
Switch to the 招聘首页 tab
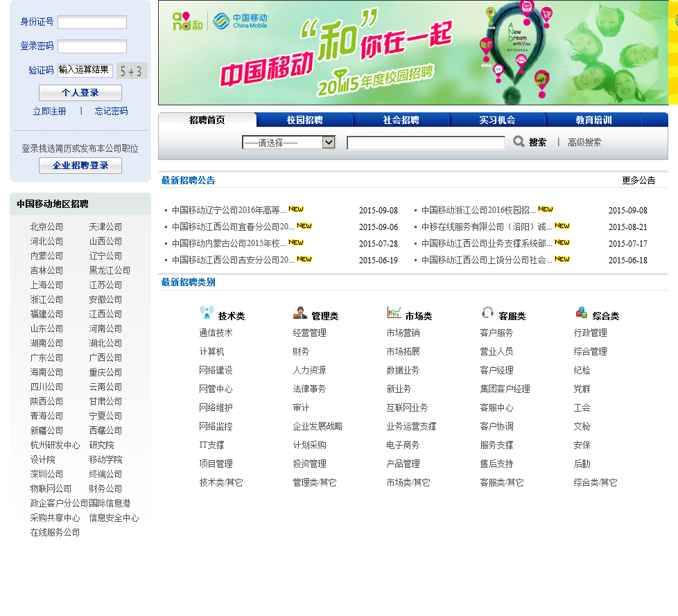(207, 120)
